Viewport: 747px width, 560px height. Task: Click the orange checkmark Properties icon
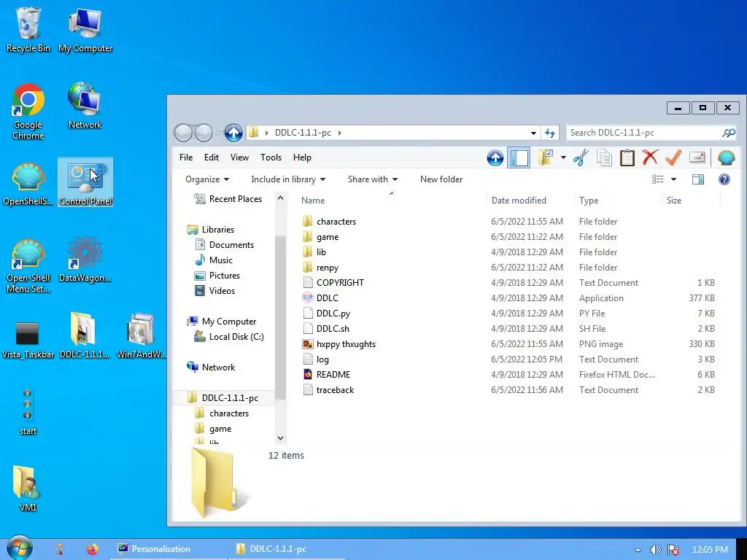click(673, 157)
